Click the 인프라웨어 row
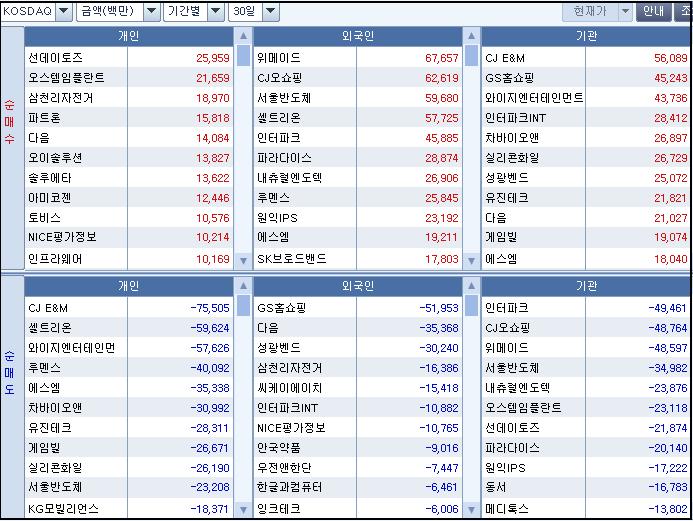693x521 pixels. click(x=129, y=259)
